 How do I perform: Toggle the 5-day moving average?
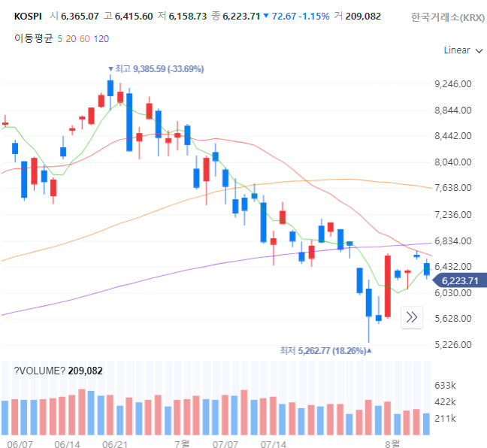pos(59,39)
